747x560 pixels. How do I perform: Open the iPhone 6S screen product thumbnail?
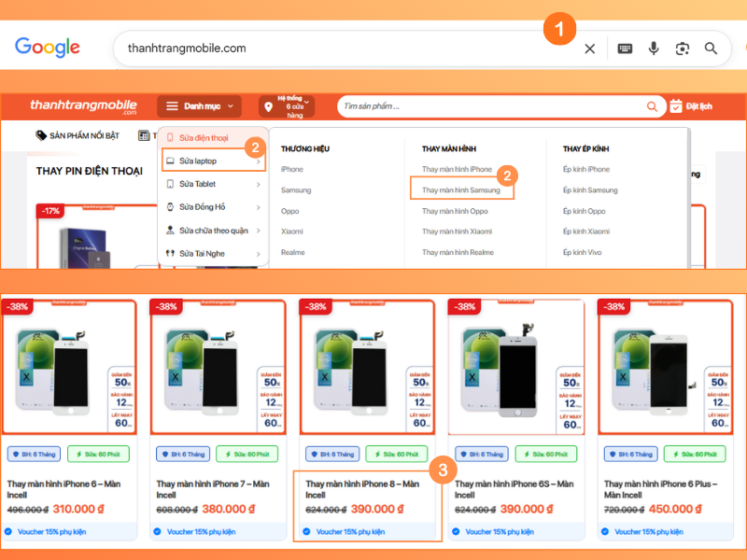[516, 368]
